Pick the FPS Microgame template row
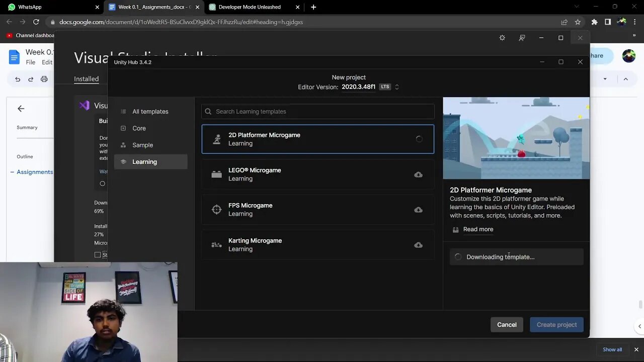The width and height of the screenshot is (644, 362). [x=318, y=210]
